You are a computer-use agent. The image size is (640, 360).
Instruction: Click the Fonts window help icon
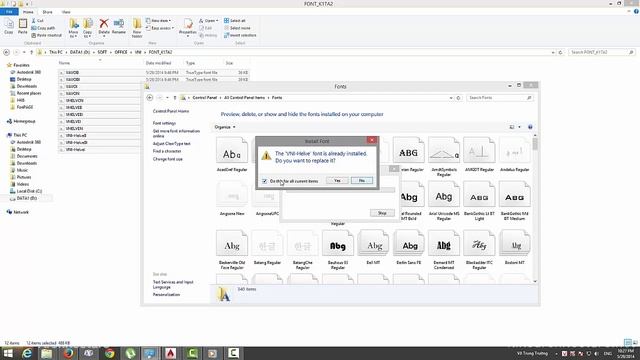tap(530, 127)
